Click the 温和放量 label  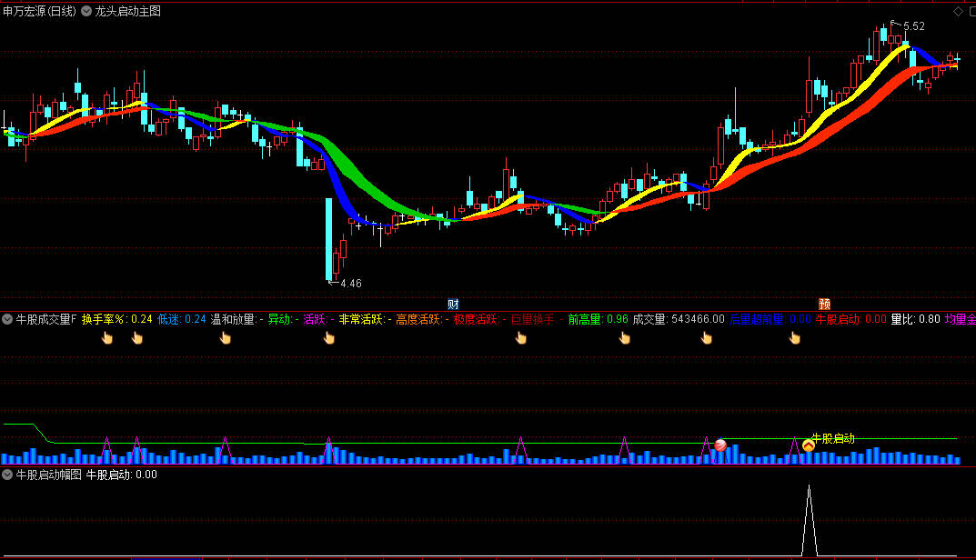[x=233, y=319]
